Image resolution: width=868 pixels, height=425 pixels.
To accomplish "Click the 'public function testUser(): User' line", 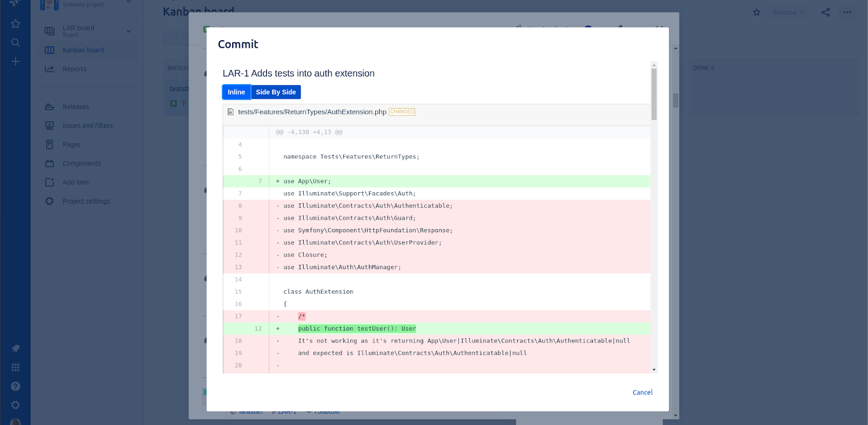I will [437, 328].
